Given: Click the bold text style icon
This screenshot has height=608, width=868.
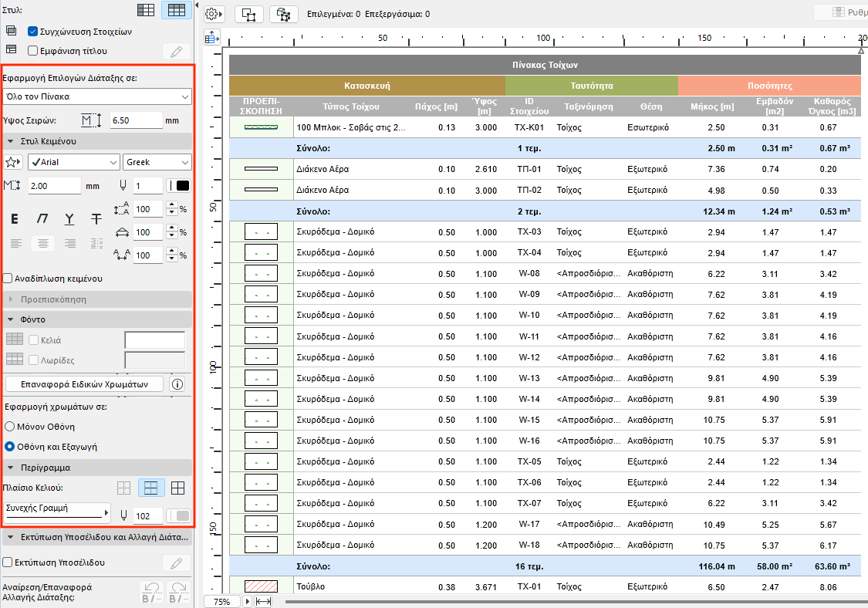Looking at the screenshot, I should [x=15, y=219].
